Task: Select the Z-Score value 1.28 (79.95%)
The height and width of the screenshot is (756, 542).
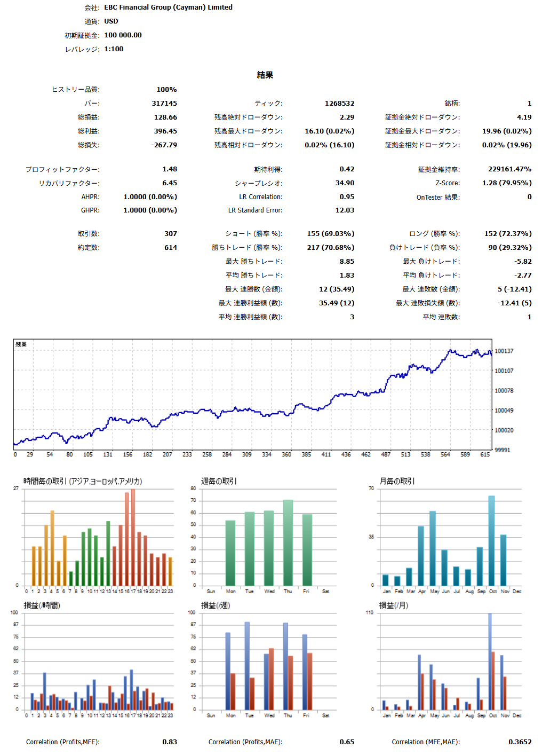Action: pos(506,183)
